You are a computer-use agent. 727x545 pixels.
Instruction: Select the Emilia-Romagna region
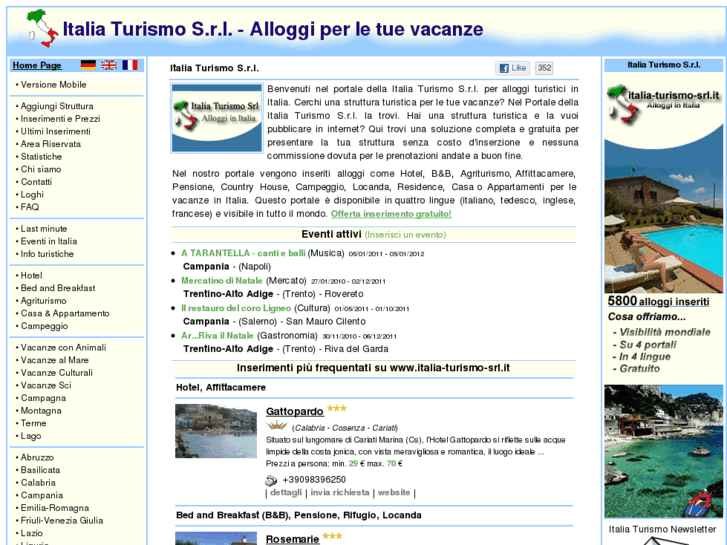coord(55,508)
